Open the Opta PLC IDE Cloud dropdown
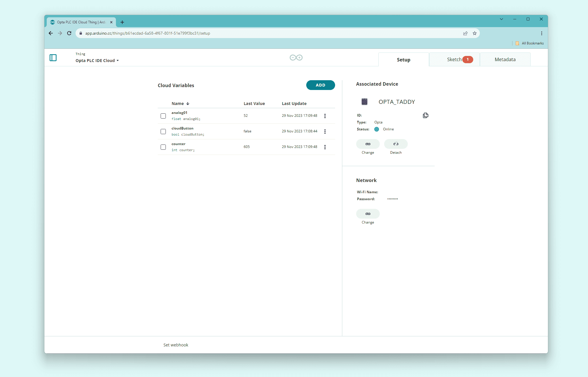588x377 pixels. (x=97, y=61)
